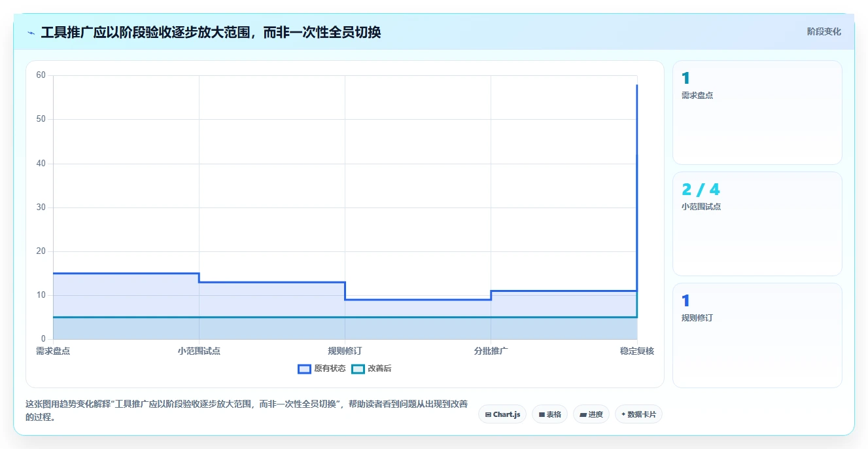Toggle the 改善后 legend item
The width and height of the screenshot is (868, 449).
(372, 368)
